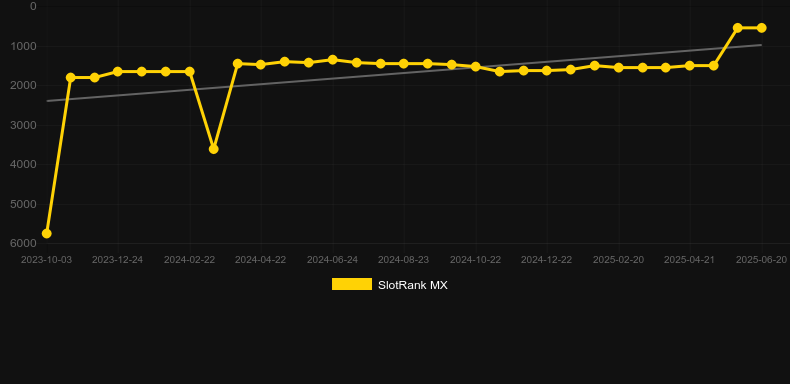
Task: Select the data point for 2024-06-24
Action: (333, 59)
